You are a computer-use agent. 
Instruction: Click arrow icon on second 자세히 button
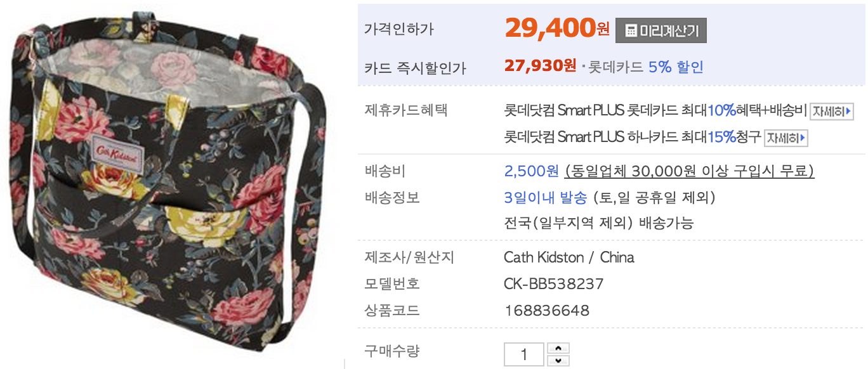(x=802, y=138)
